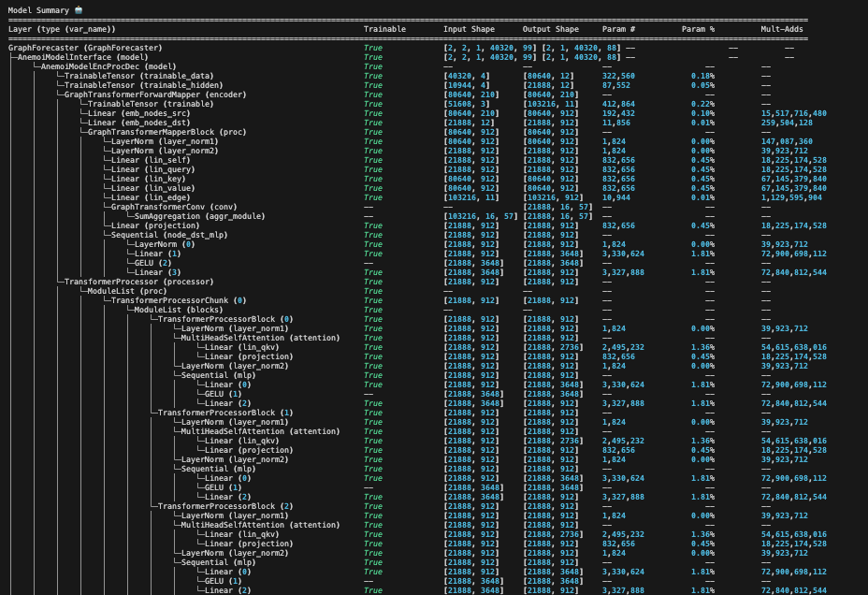Click the Mult-Adds value '15,517,716,480'

coord(794,114)
